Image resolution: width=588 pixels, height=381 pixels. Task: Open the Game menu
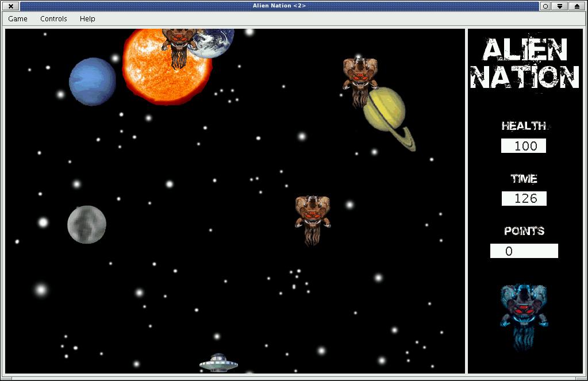(18, 19)
